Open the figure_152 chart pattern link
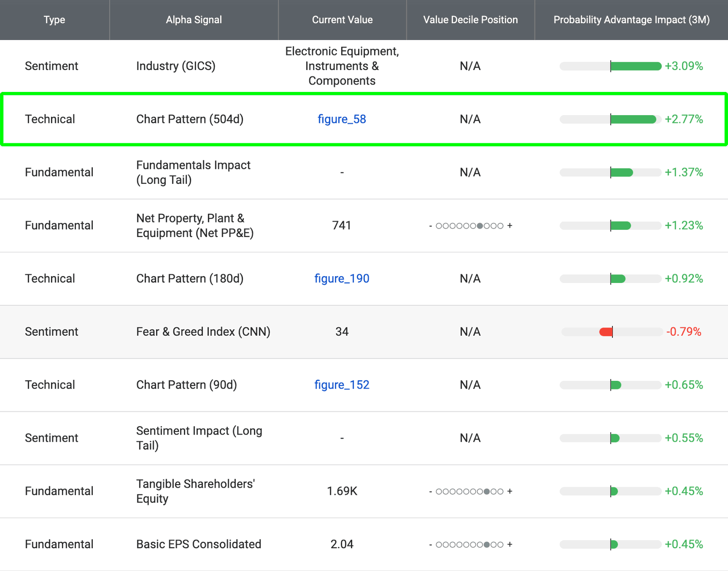The width and height of the screenshot is (728, 571). pos(342,385)
